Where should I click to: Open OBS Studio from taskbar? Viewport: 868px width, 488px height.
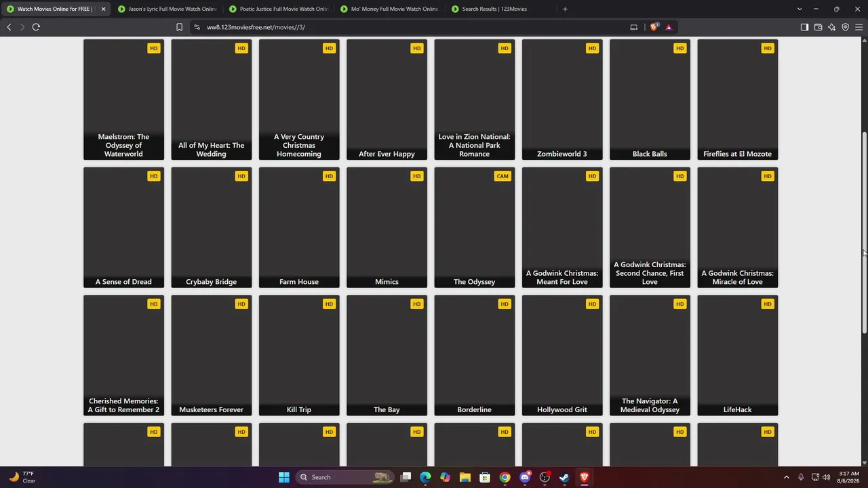click(x=545, y=477)
